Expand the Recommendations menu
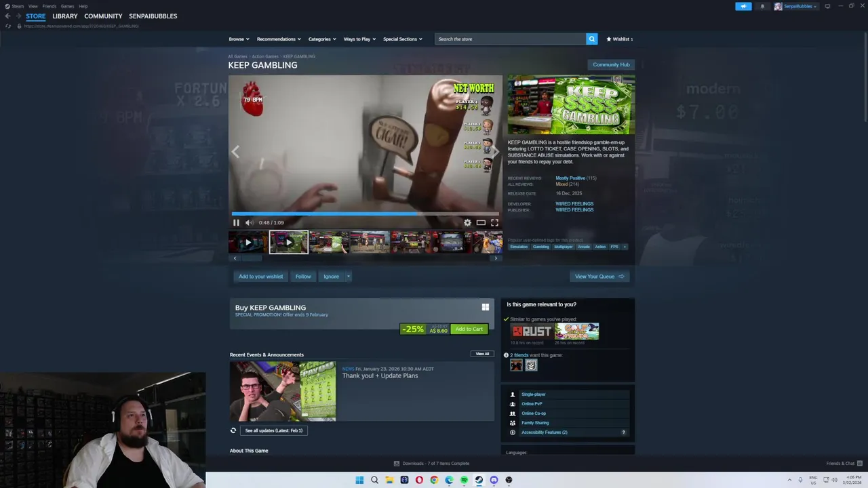The width and height of the screenshot is (868, 488). tap(279, 39)
